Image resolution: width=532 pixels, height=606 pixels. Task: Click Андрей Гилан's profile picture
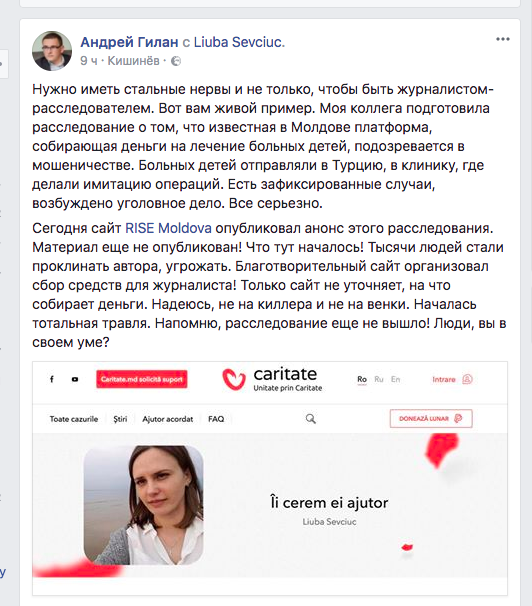pos(52,51)
